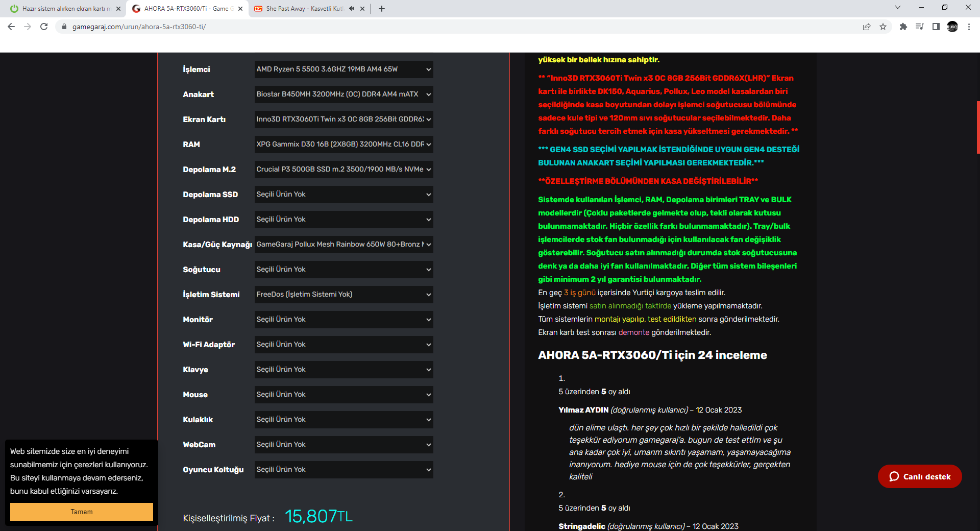Open the Kasa/Güç Kaynağı dropdown
The image size is (980, 531).
tap(344, 245)
